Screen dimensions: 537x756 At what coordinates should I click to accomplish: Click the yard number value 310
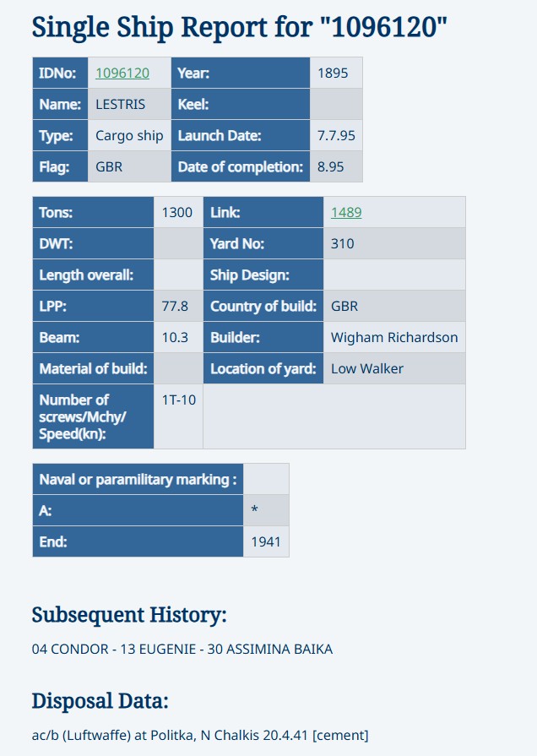(343, 244)
